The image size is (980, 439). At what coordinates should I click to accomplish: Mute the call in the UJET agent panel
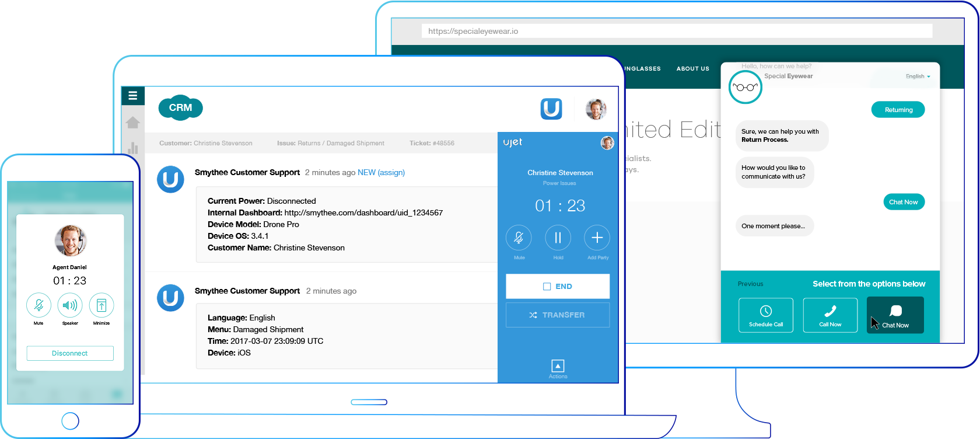click(519, 238)
